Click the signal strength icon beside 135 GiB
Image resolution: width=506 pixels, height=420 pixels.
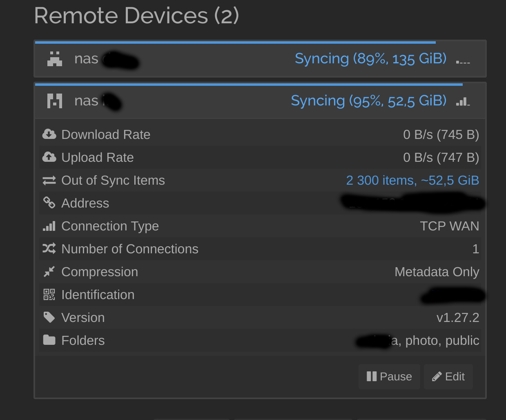[x=463, y=60]
